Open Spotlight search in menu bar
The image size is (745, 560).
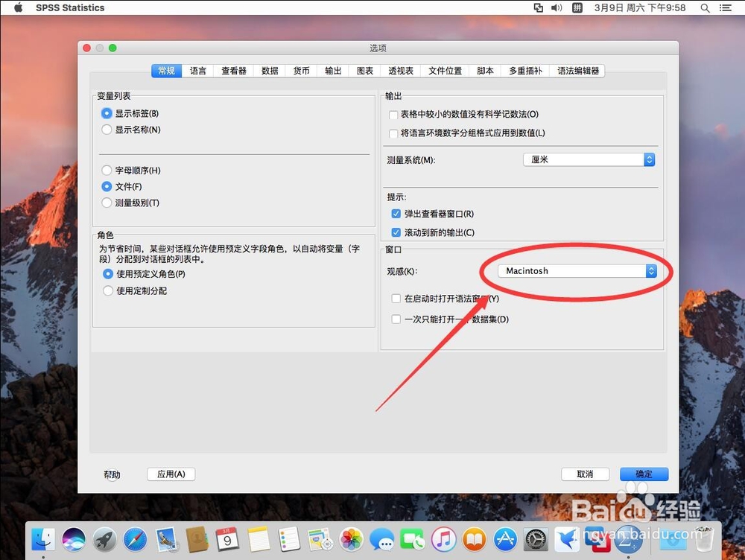705,7
